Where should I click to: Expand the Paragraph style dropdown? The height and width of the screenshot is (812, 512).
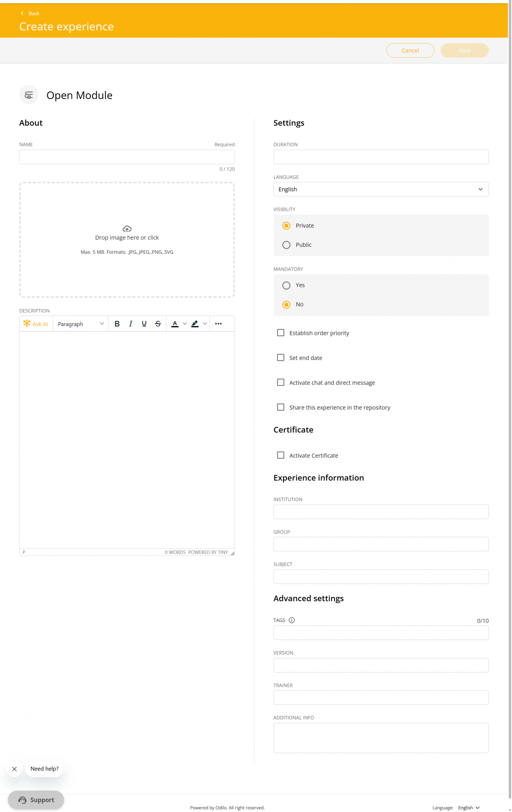(81, 324)
